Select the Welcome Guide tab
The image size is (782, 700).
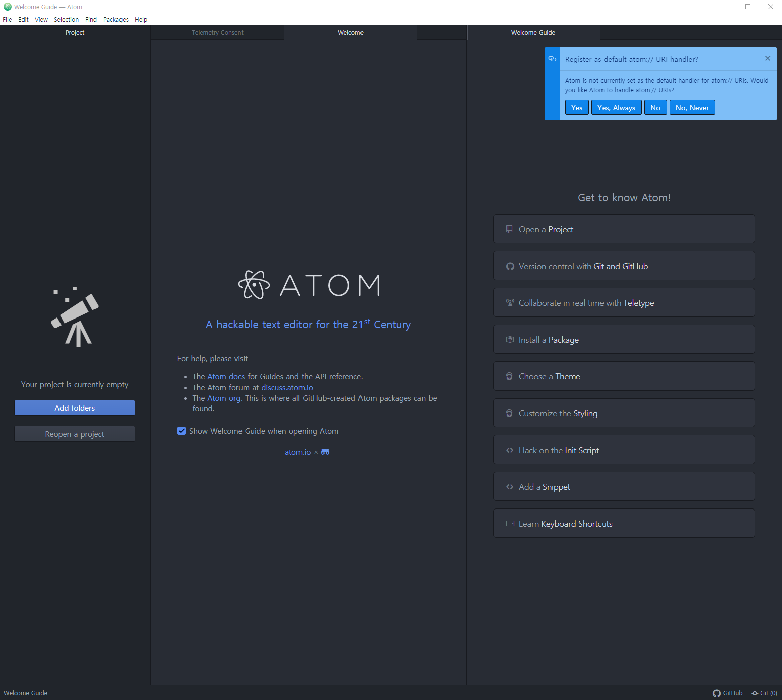coord(533,33)
